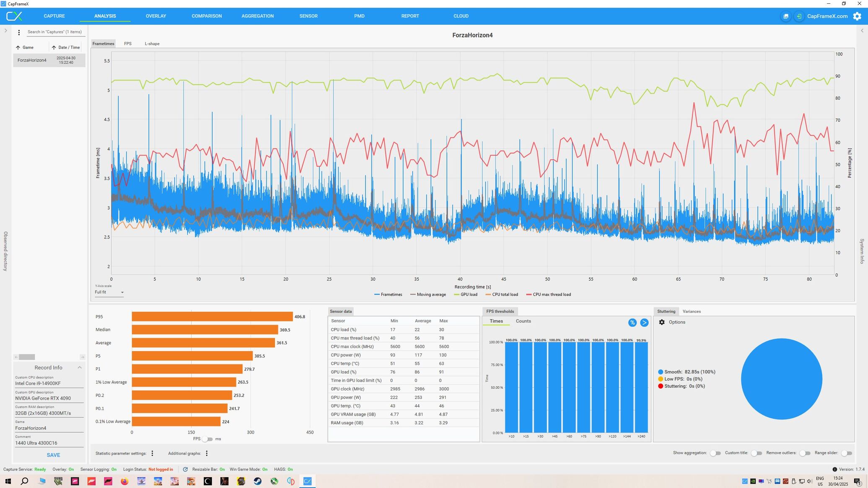
Task: Enable the Custom title switch
Action: tap(757, 453)
